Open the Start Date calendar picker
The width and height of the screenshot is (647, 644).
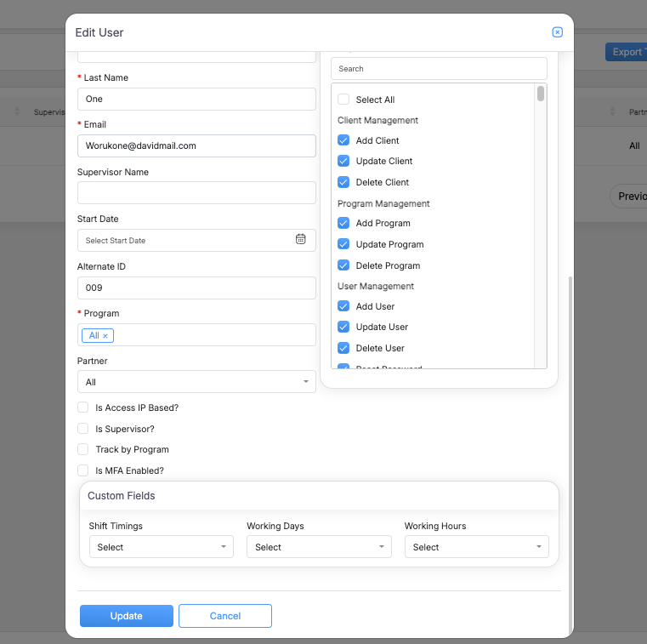[x=300, y=240]
